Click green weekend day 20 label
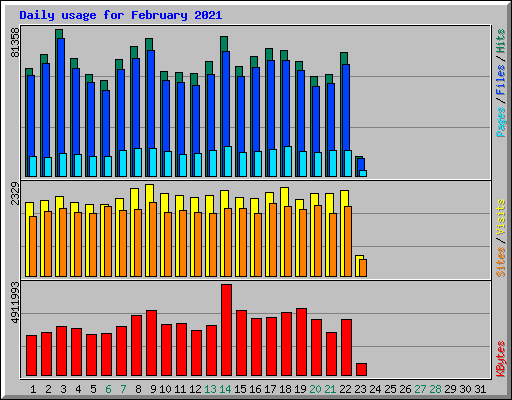The height and width of the screenshot is (400, 512). [315, 389]
